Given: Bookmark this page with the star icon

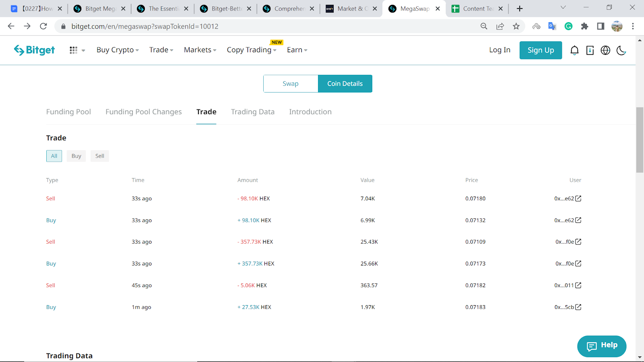Looking at the screenshot, I should click(x=516, y=26).
